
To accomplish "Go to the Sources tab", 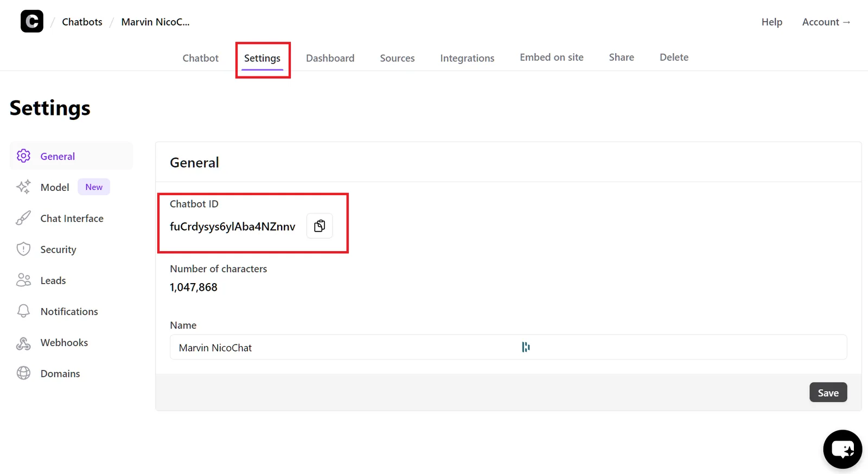I will coord(397,58).
